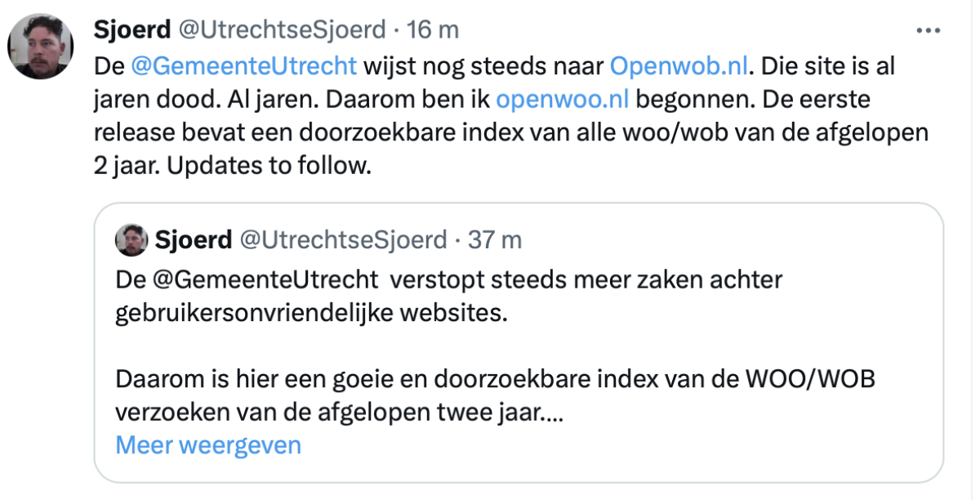Open the Sjoerd display name on main tweet
This screenshot has height=500, width=980.
[131, 30]
